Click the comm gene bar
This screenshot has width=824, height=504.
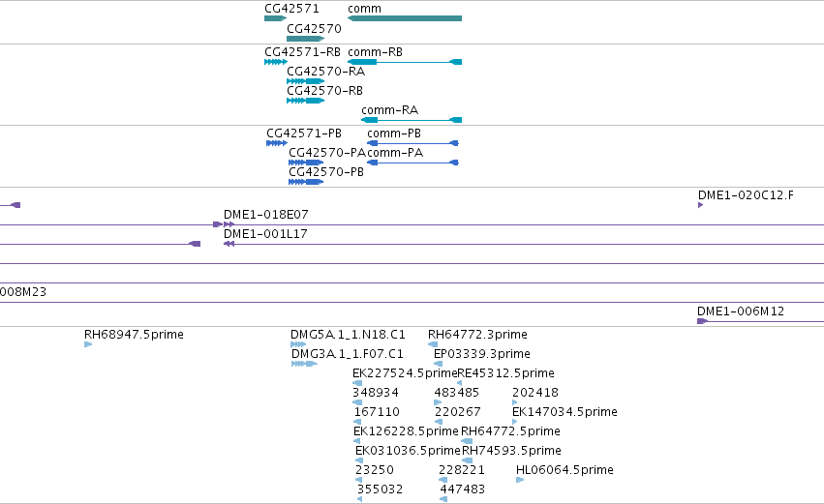(405, 18)
